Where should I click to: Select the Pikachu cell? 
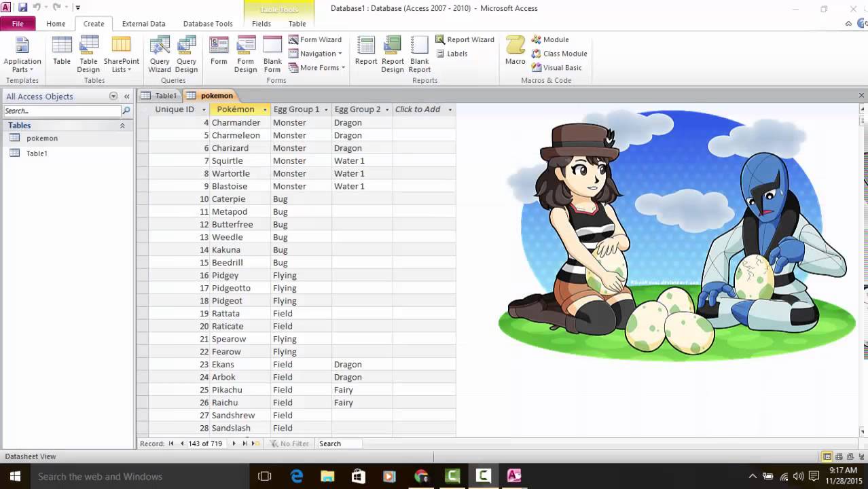point(240,390)
